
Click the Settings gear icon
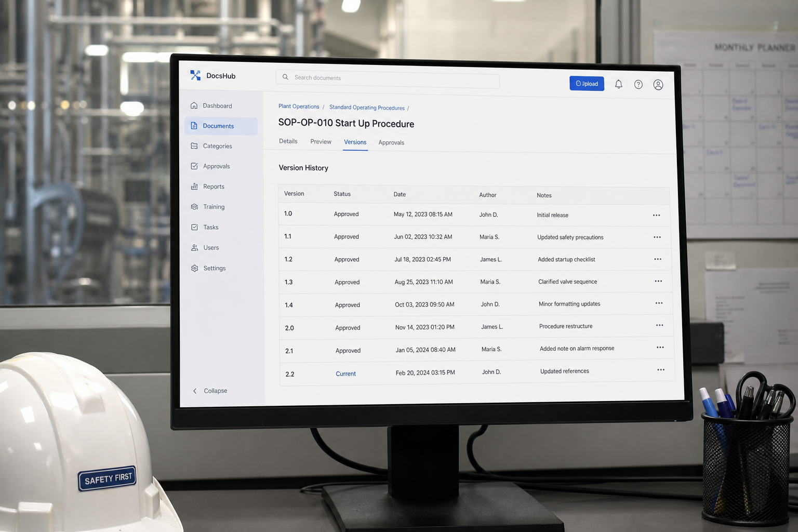coord(194,268)
